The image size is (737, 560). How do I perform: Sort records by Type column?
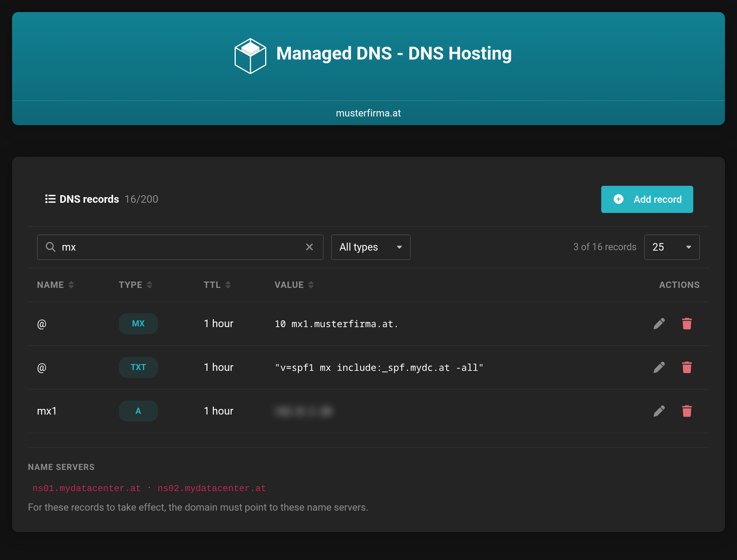pos(135,285)
